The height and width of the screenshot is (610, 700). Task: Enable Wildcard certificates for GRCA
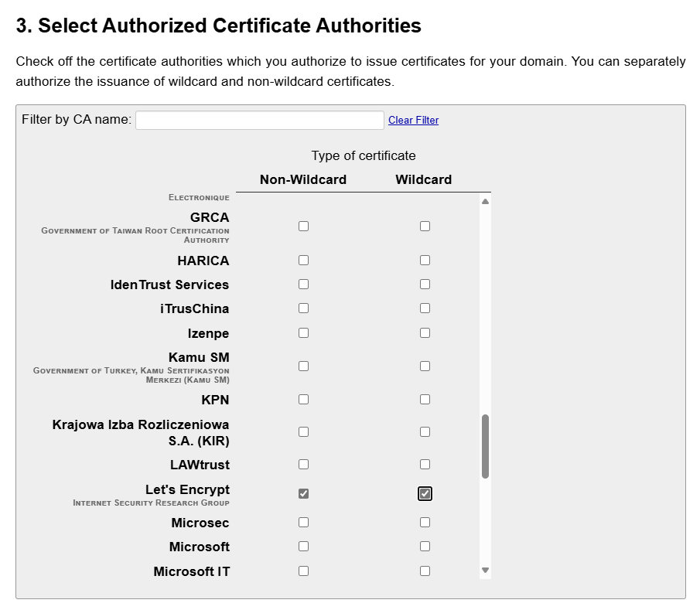click(424, 226)
